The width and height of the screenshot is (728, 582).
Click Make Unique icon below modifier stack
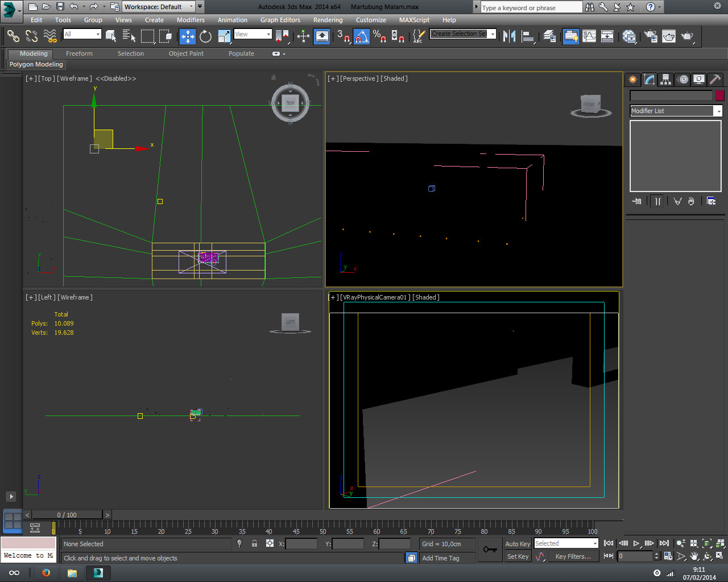[x=677, y=201]
